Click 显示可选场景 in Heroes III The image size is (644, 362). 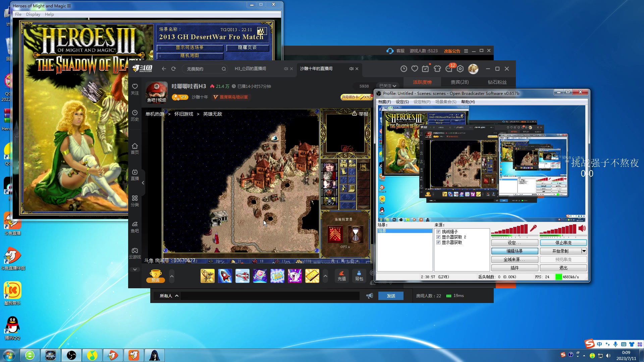click(x=190, y=48)
